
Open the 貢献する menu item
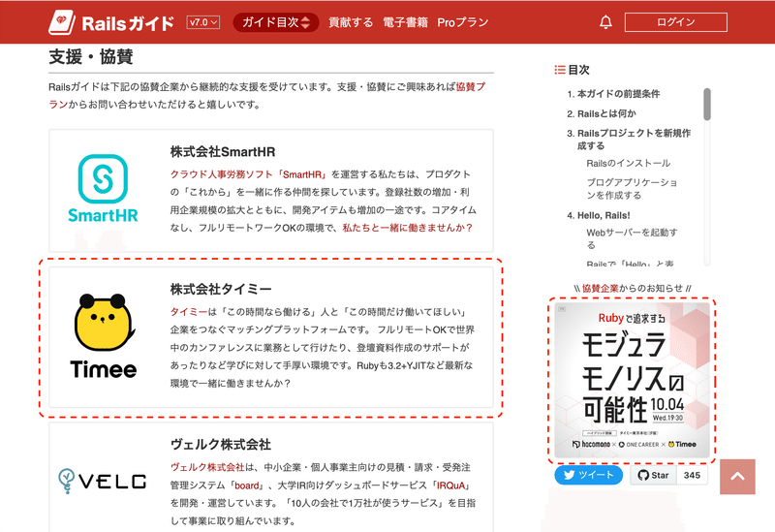point(351,22)
